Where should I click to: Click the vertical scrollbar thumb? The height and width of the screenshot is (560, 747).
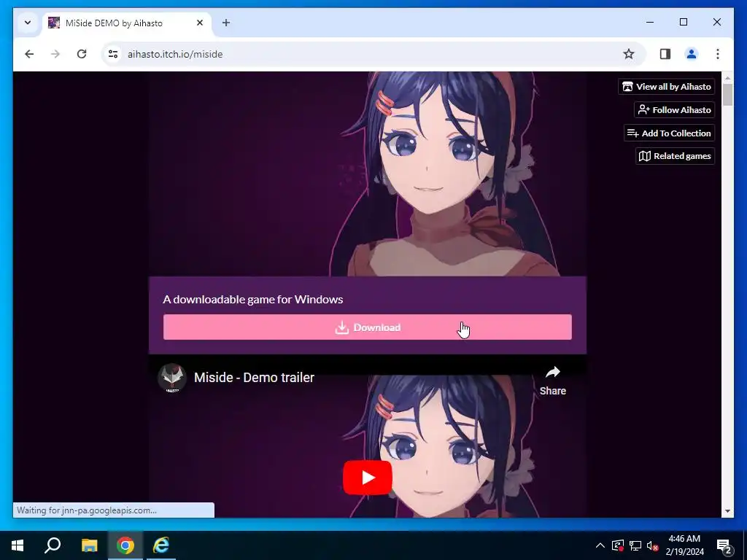(727, 94)
